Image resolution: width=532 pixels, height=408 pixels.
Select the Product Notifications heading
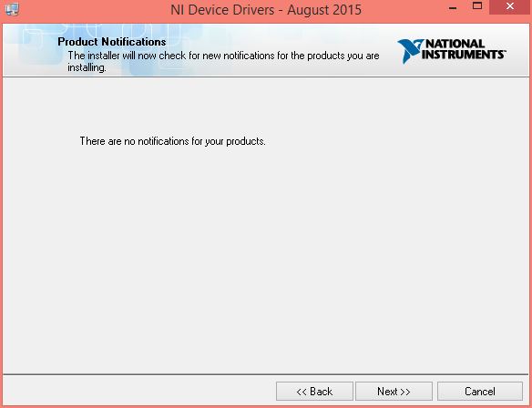tap(112, 42)
